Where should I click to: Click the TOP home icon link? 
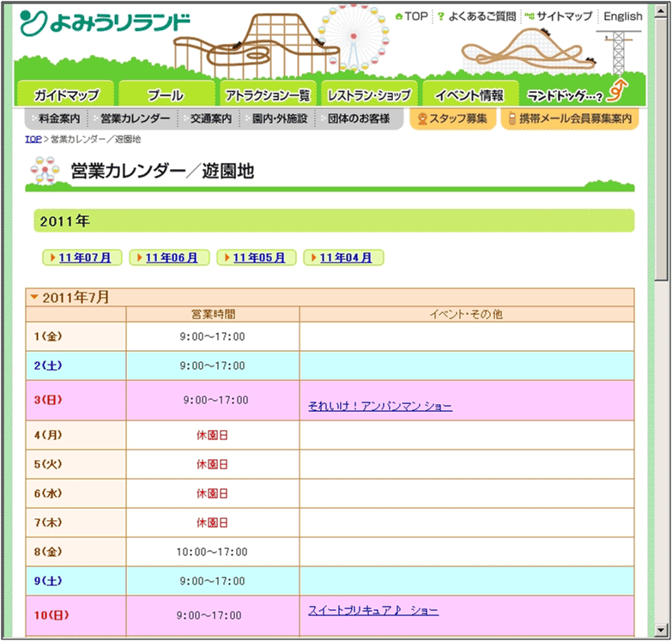coord(411,16)
